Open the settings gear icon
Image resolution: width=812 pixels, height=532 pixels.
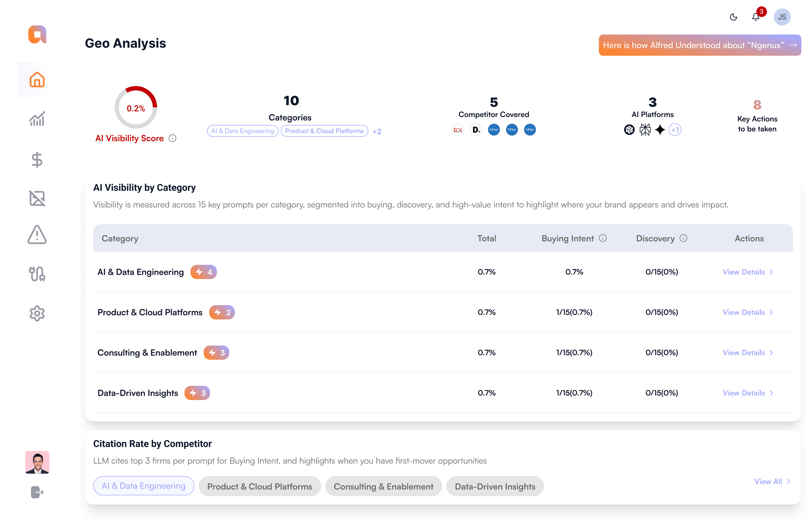(x=37, y=313)
